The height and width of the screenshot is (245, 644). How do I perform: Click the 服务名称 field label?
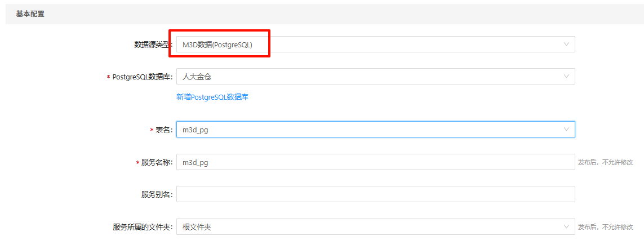(157, 162)
